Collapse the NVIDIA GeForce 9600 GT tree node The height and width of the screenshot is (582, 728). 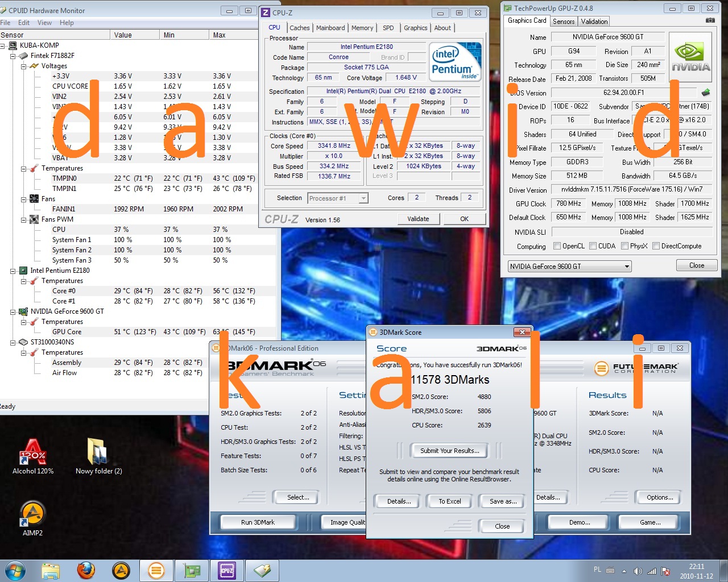tap(13, 311)
